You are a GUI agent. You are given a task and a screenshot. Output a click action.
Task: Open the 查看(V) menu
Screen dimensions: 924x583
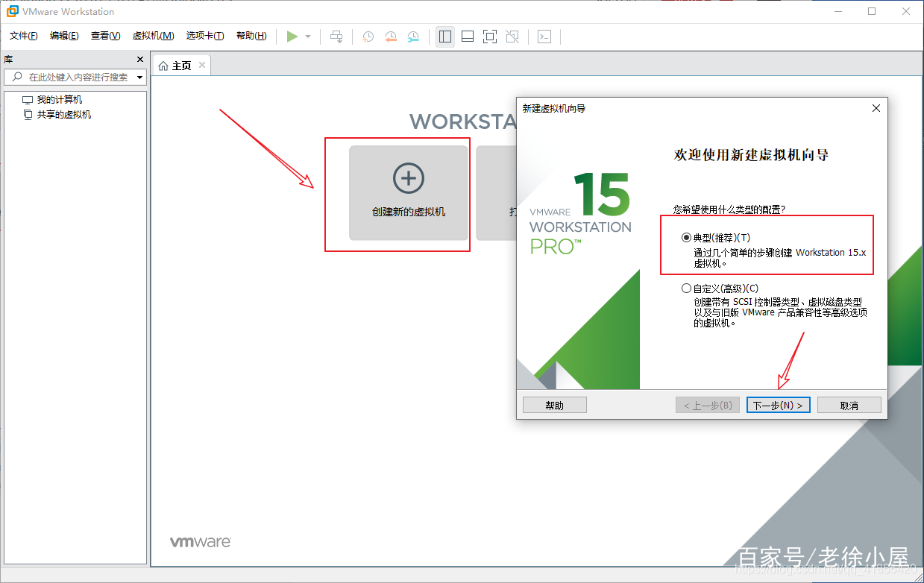tap(105, 36)
